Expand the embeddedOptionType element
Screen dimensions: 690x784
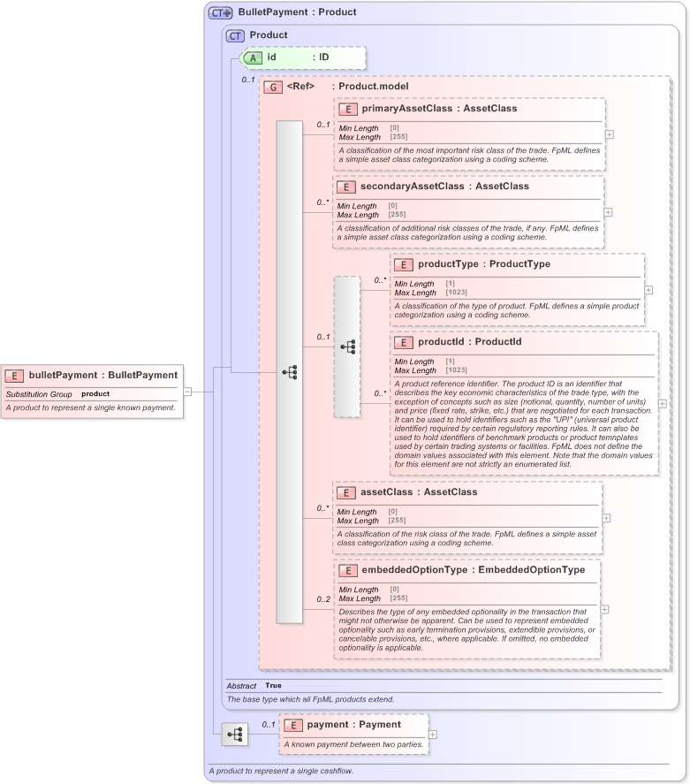tap(604, 610)
